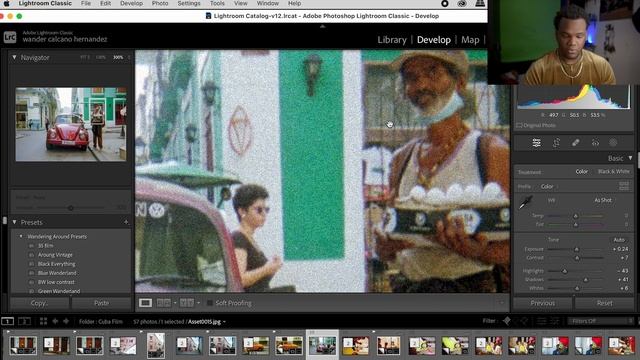Select the Edit sliders tool icon
Viewport: 640px width, 360px height.
coord(536,142)
